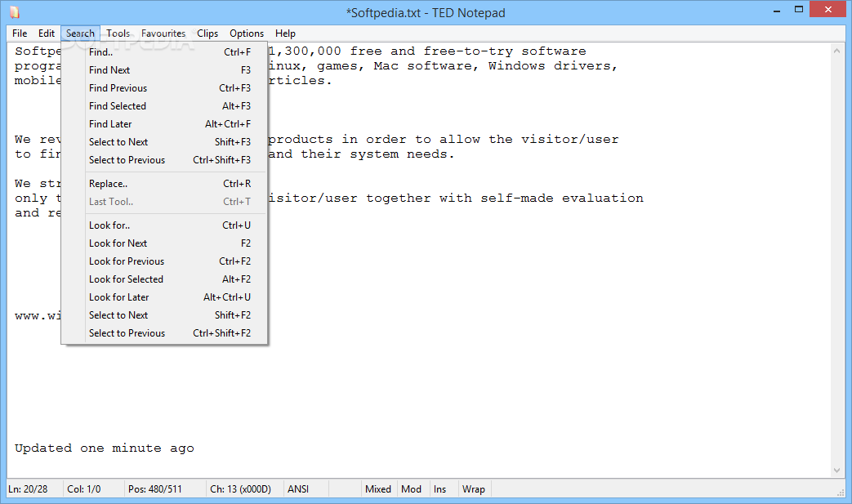Close the TED Notepad window
Image resolution: width=852 pixels, height=504 pixels.
point(828,9)
